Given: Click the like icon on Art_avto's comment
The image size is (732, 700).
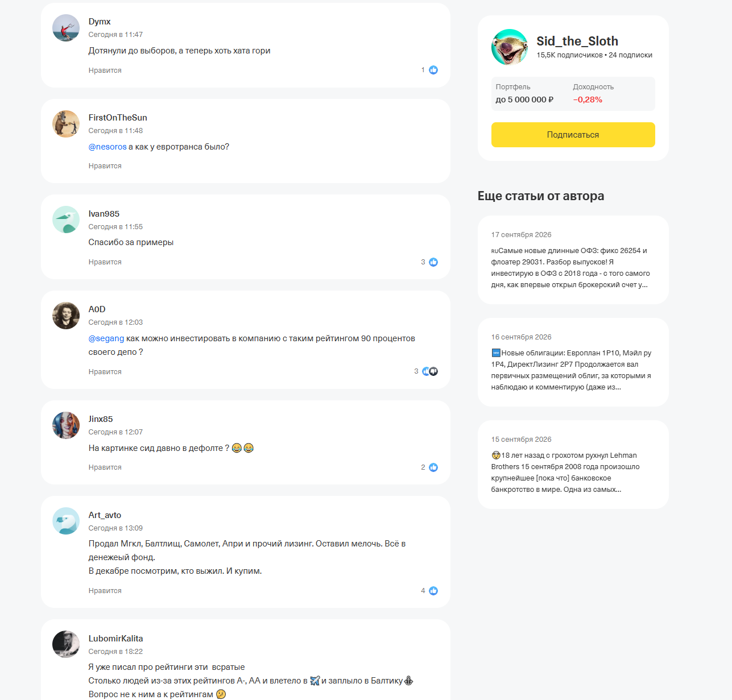Looking at the screenshot, I should pyautogui.click(x=433, y=591).
